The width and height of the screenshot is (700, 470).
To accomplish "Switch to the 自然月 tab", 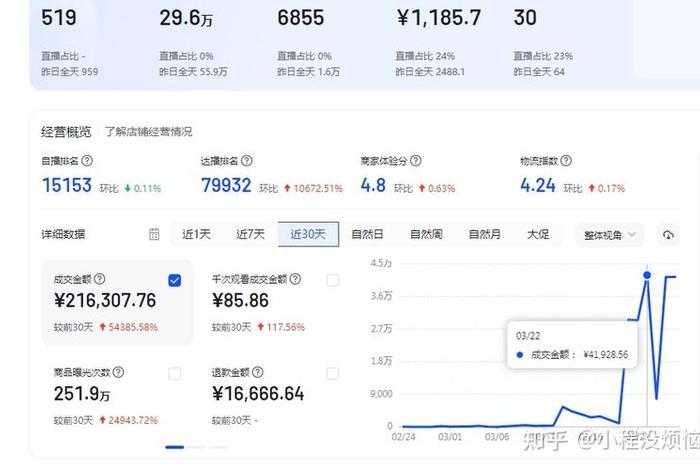I will point(484,234).
